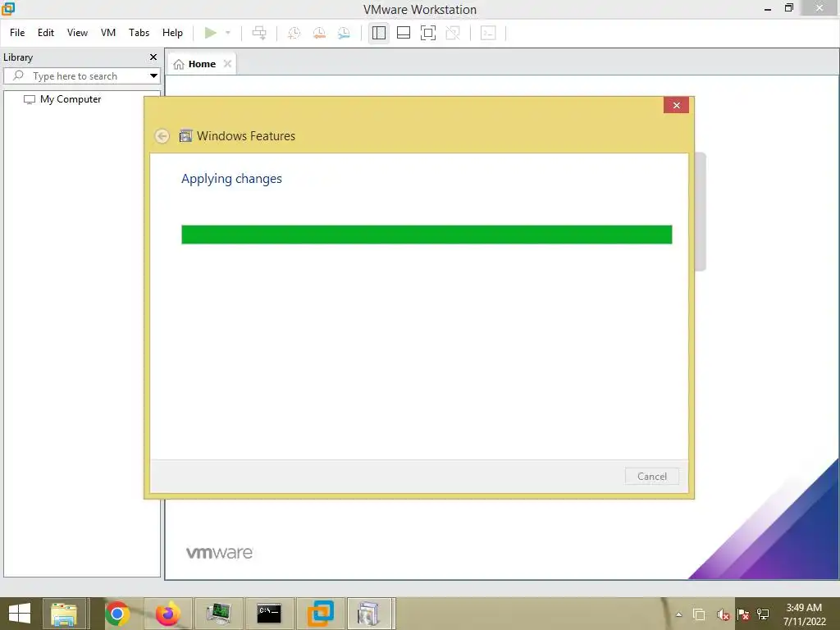Click the Windows Features title icon

point(185,135)
